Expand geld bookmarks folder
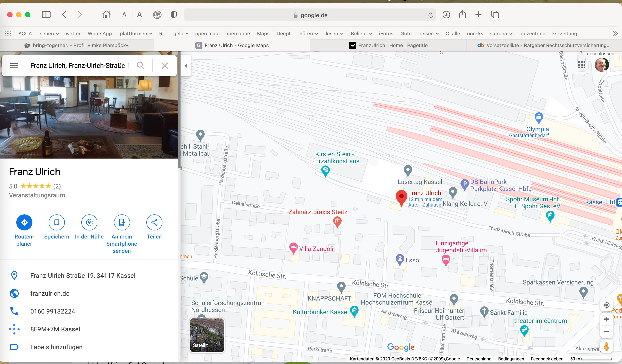Viewport: 622px width, 364px height. pos(181,33)
